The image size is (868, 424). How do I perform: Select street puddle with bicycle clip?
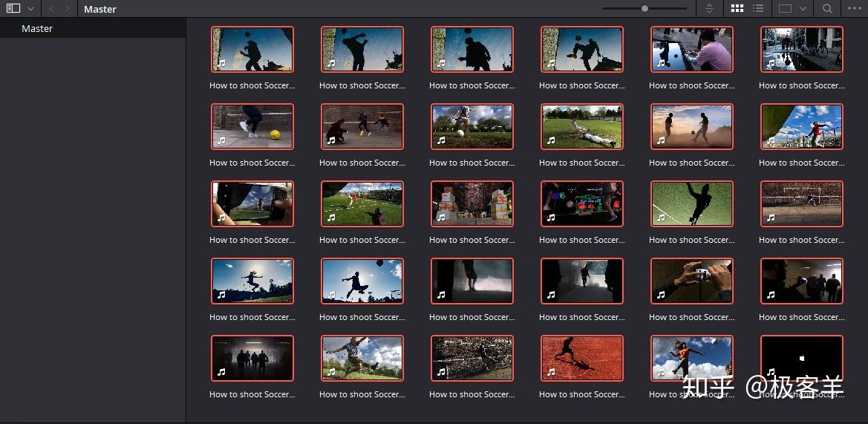[x=802, y=49]
